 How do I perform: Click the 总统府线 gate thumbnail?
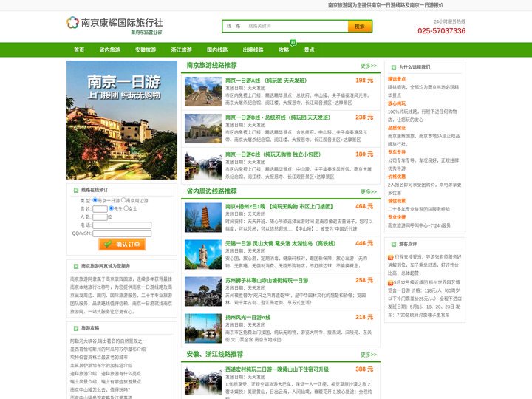203,129
